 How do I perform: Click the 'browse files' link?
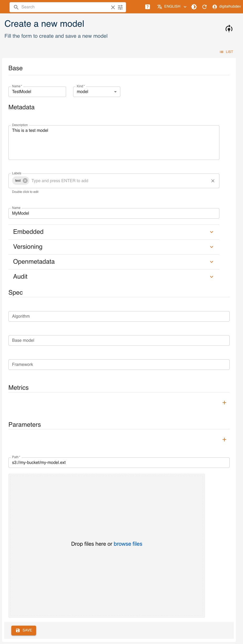pos(128,544)
